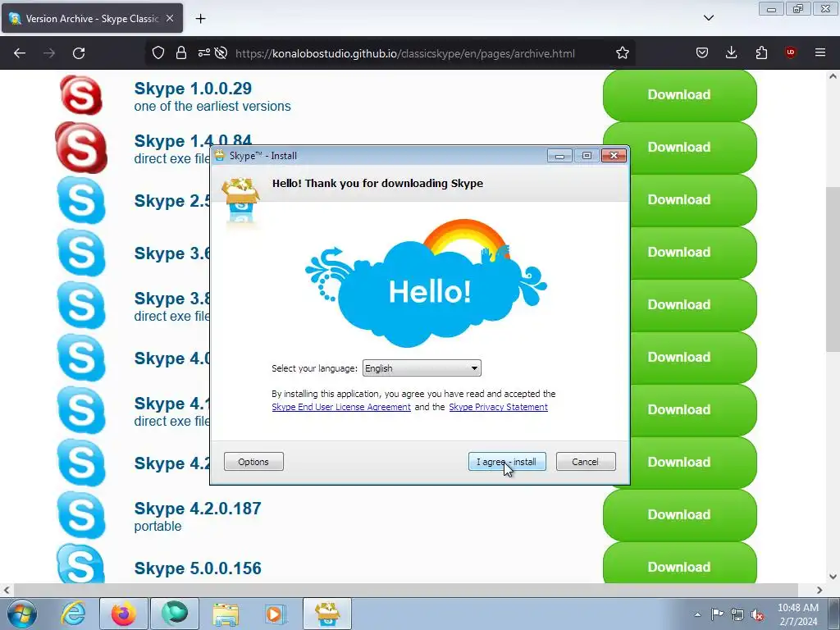Viewport: 840px width, 630px height.
Task: Open the Firefox hamburger menu
Action: point(819,52)
